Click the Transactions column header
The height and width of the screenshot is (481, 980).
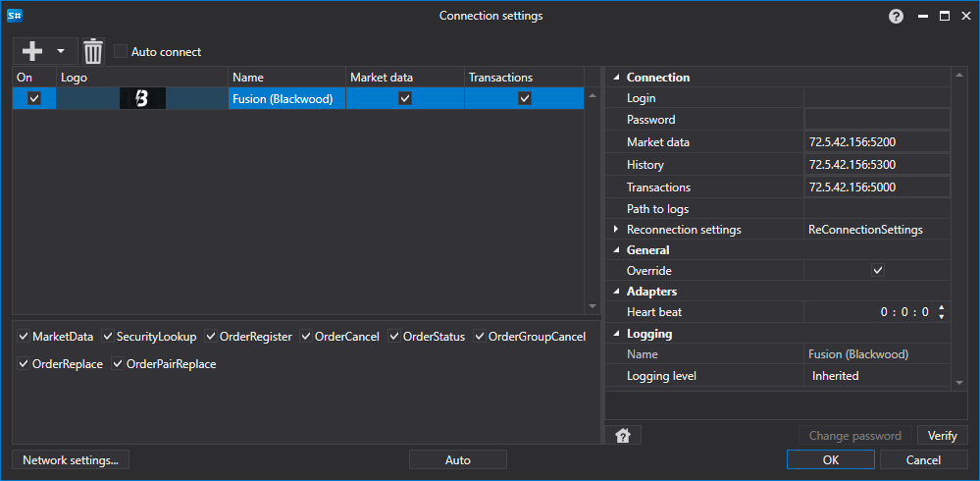525,78
